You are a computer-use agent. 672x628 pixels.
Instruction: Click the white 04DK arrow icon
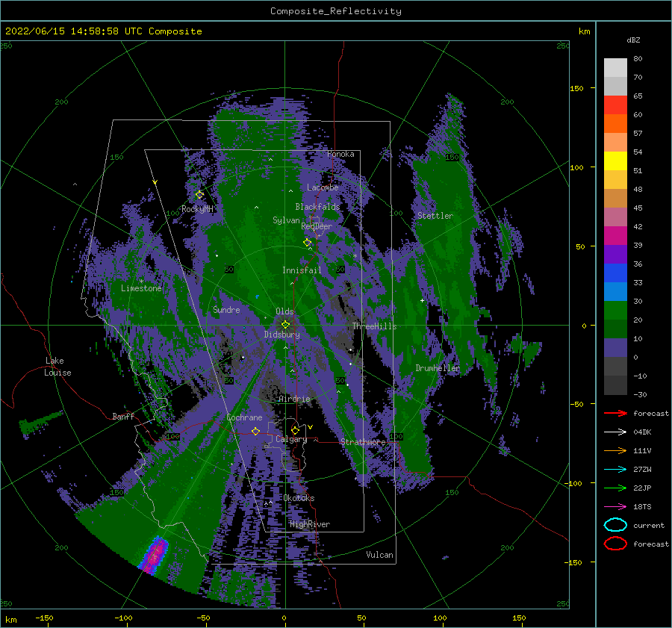pyautogui.click(x=615, y=432)
